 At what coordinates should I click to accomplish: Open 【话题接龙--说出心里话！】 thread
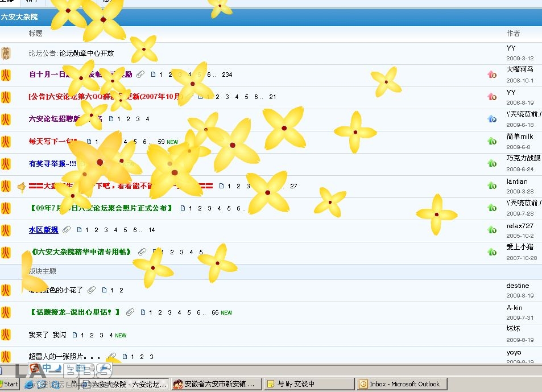(75, 312)
